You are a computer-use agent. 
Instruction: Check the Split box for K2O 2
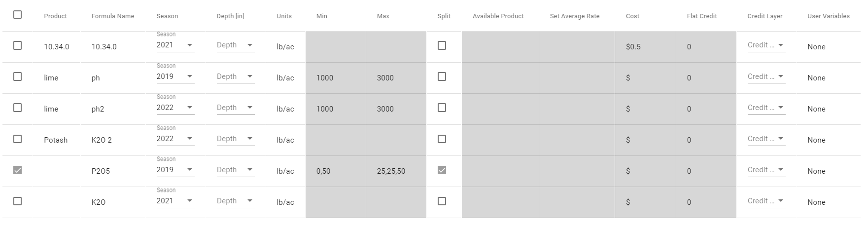point(442,139)
